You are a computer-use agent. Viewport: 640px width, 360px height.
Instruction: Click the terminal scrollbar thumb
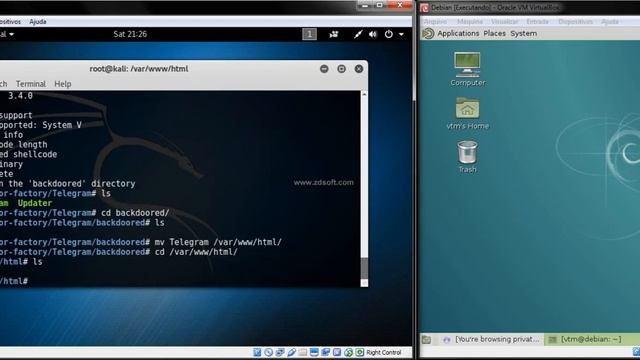(364, 268)
